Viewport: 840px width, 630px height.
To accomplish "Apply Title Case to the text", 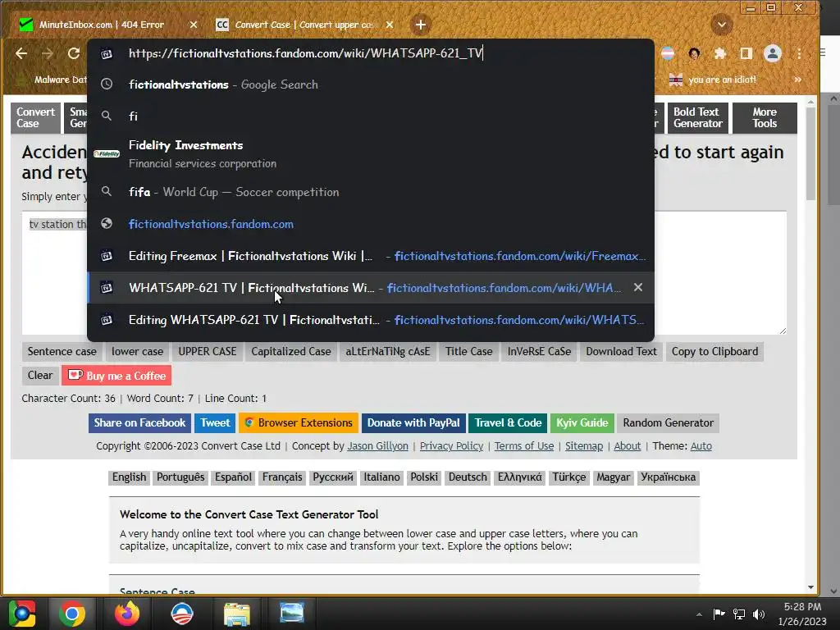I will tap(468, 351).
